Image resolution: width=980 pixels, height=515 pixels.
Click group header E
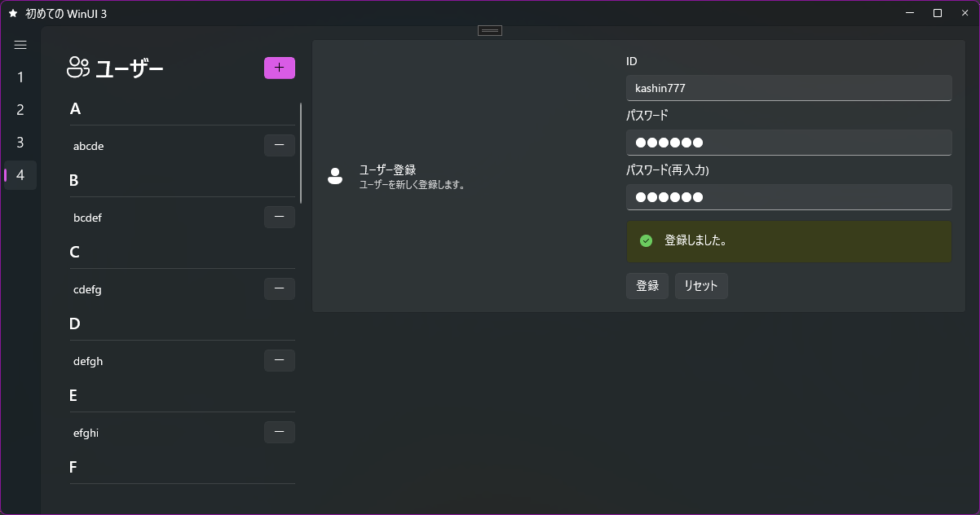[x=73, y=396]
